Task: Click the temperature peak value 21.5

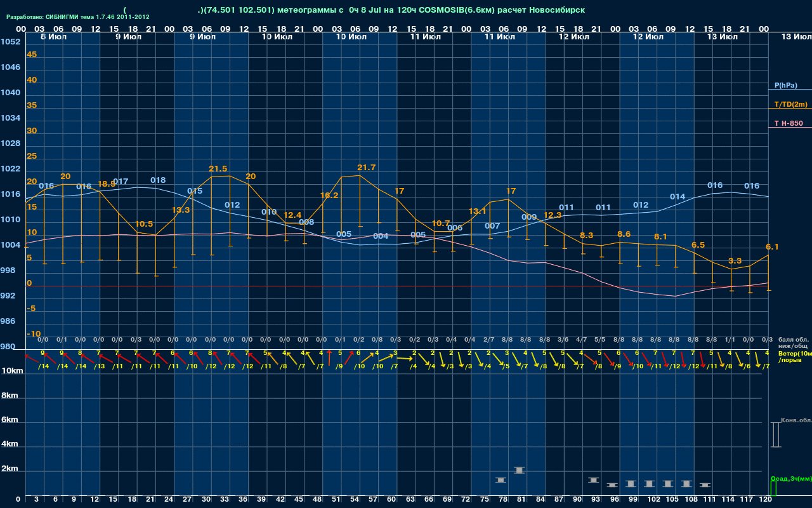Action: pos(218,169)
